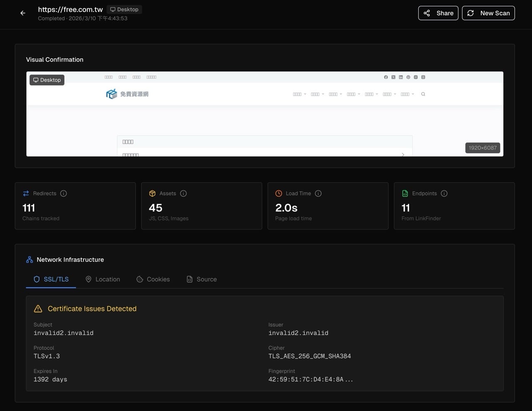The image size is (532, 411).
Task: Click the Share button
Action: (x=438, y=13)
